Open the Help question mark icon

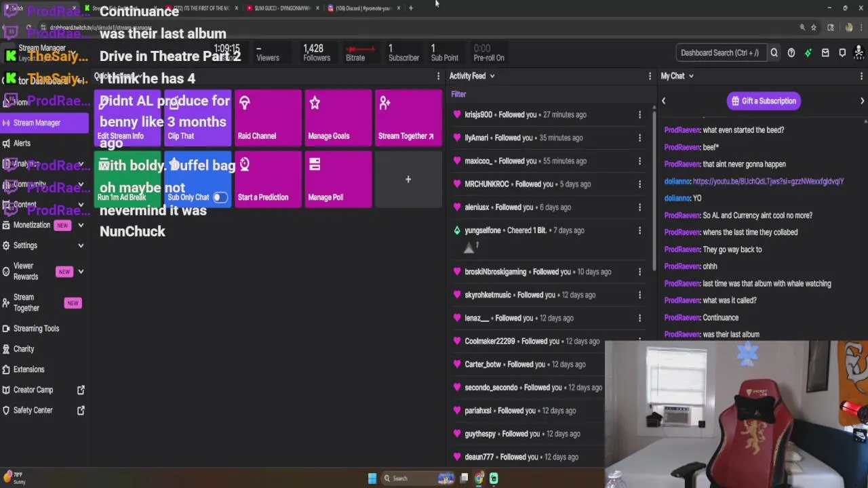791,53
